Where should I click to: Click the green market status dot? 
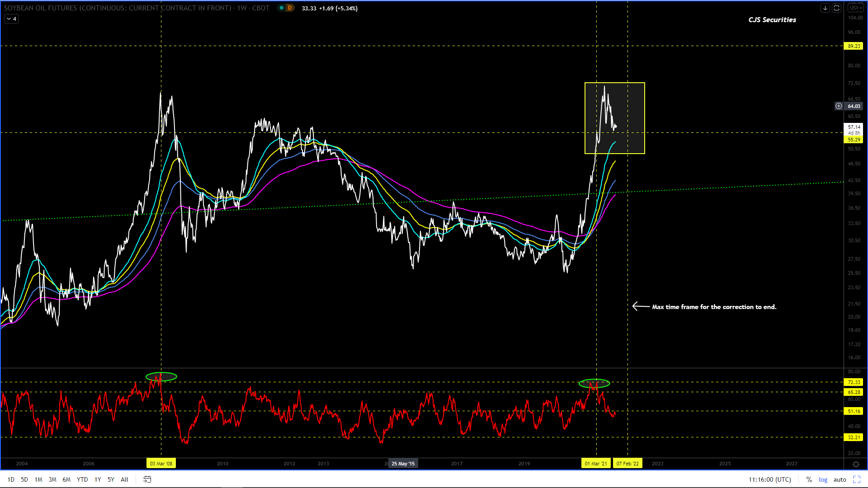point(282,8)
